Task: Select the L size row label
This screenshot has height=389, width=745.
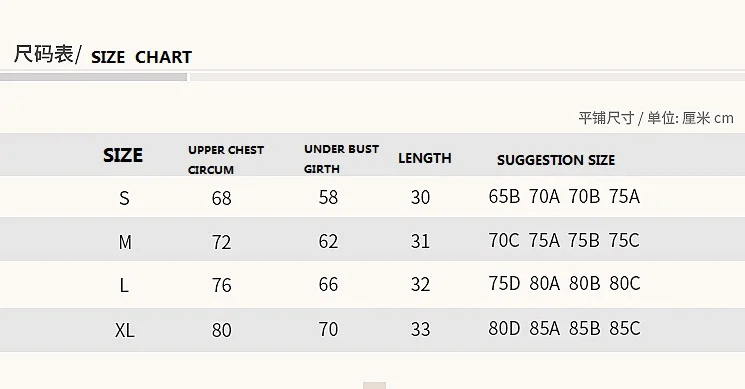Action: [x=124, y=285]
